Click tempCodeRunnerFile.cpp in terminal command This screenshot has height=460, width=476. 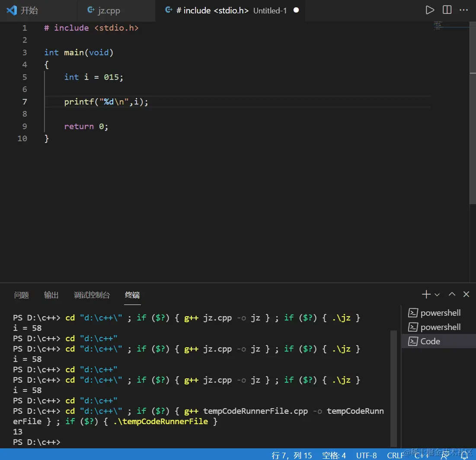pyautogui.click(x=256, y=411)
